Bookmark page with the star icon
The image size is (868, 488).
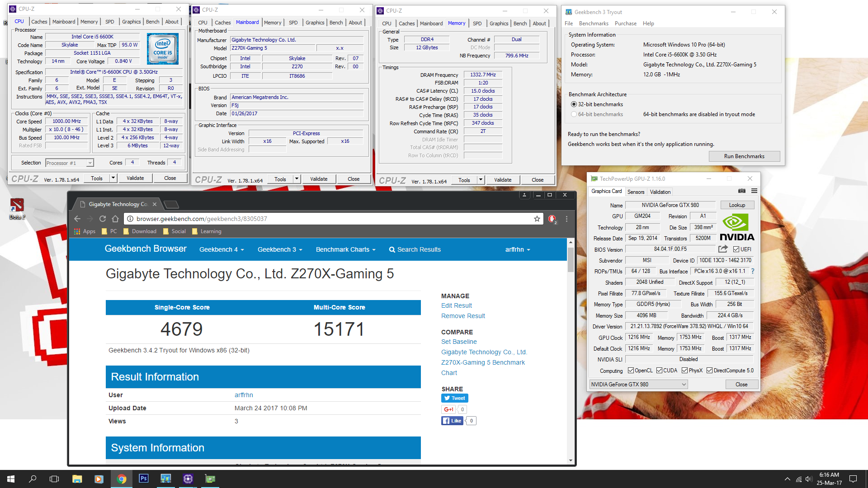point(537,219)
